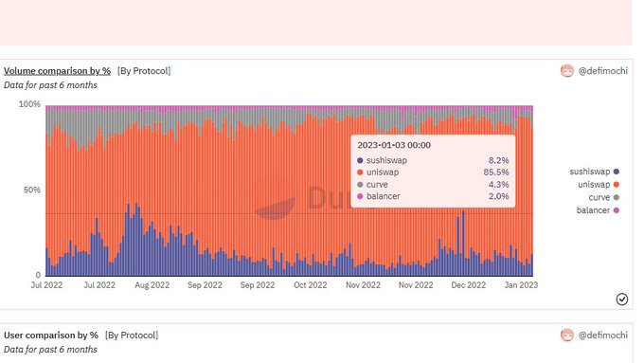644x363 pixels.
Task: Click defimochi avatar icon on user comparison chart
Action: (566, 336)
